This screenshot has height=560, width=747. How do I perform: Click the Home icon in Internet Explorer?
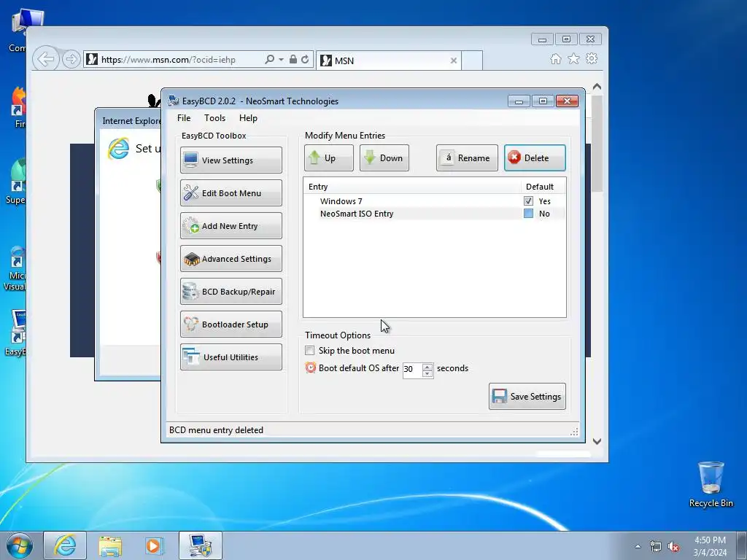point(555,59)
